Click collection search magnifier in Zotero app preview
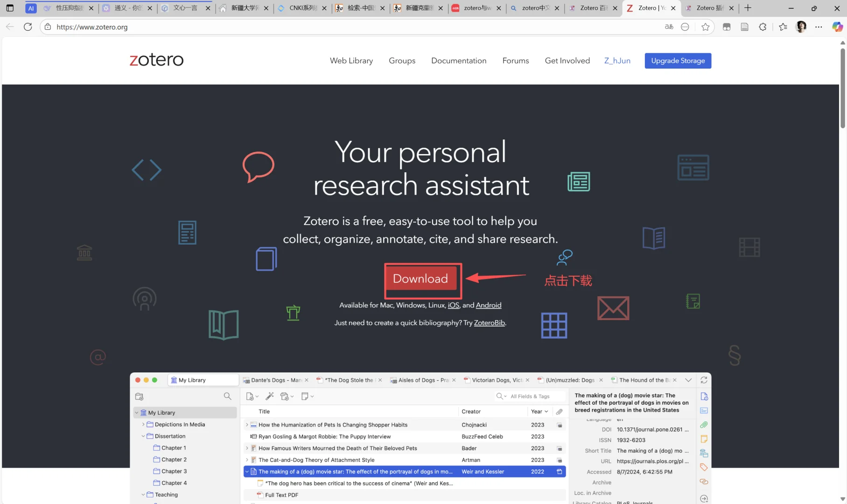Viewport: 847px width, 504px height. pyautogui.click(x=227, y=396)
